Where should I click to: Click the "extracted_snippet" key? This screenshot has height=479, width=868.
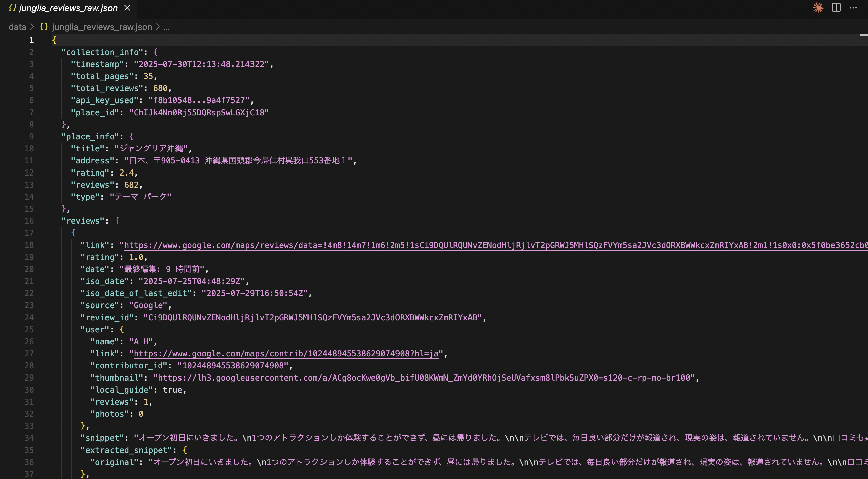(x=126, y=450)
